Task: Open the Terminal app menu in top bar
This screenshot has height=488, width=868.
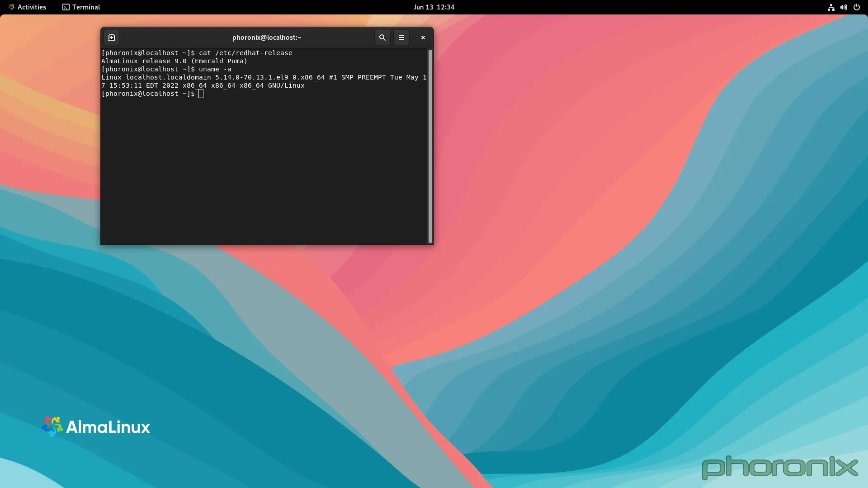Action: pyautogui.click(x=81, y=7)
